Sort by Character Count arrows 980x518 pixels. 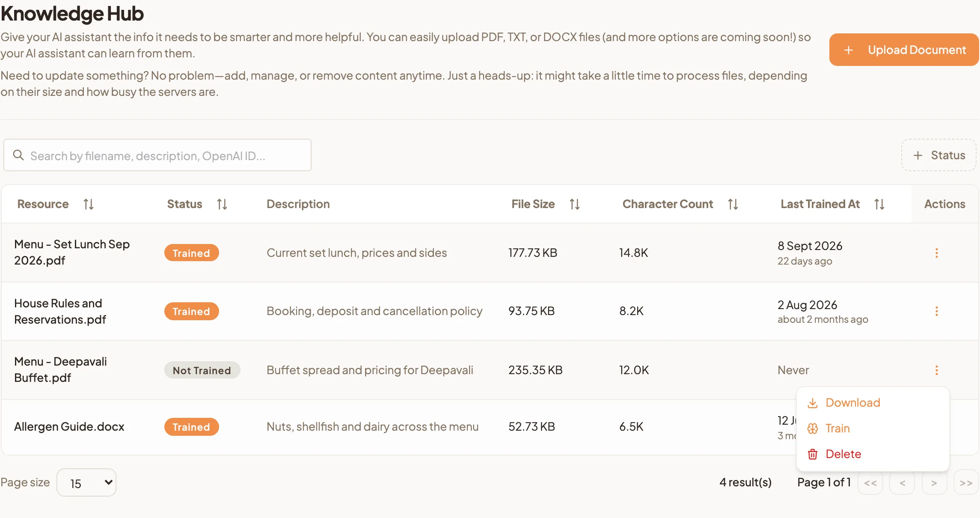point(733,204)
